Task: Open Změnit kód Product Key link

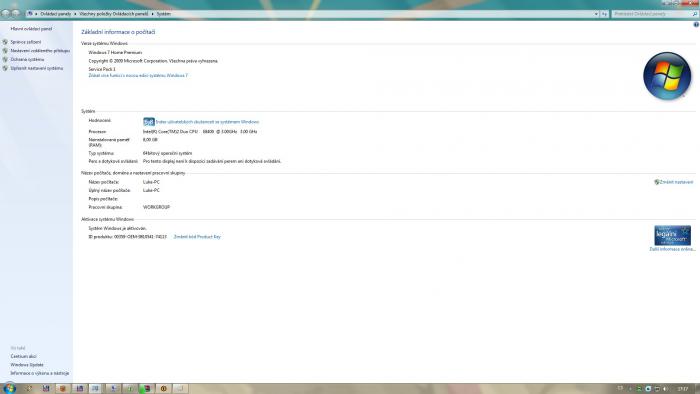Action: pyautogui.click(x=197, y=236)
